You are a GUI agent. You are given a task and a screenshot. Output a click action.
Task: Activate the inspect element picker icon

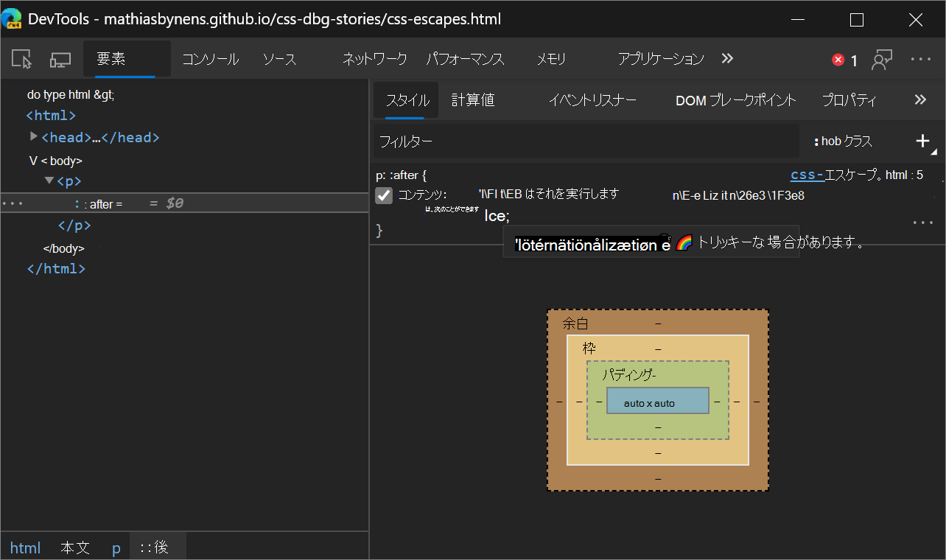[x=23, y=60]
